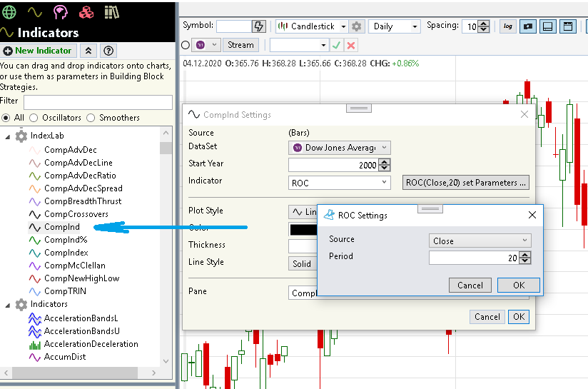Click Cancel in ROC Settings dialog
588x389 pixels.
click(470, 286)
